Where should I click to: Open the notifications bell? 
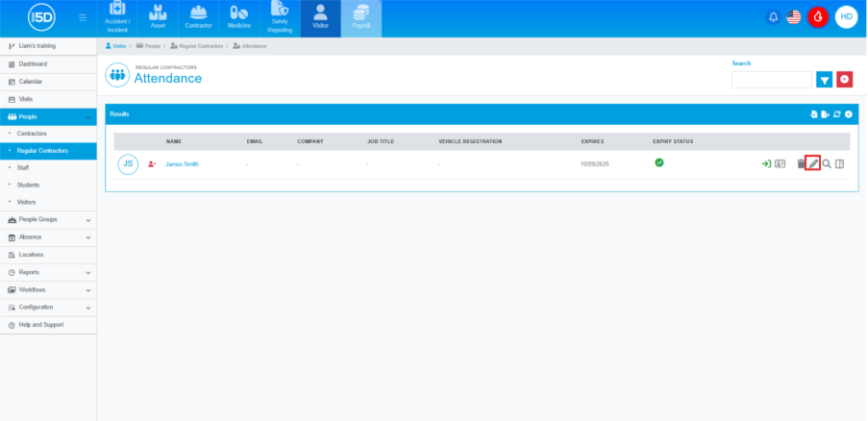[773, 17]
